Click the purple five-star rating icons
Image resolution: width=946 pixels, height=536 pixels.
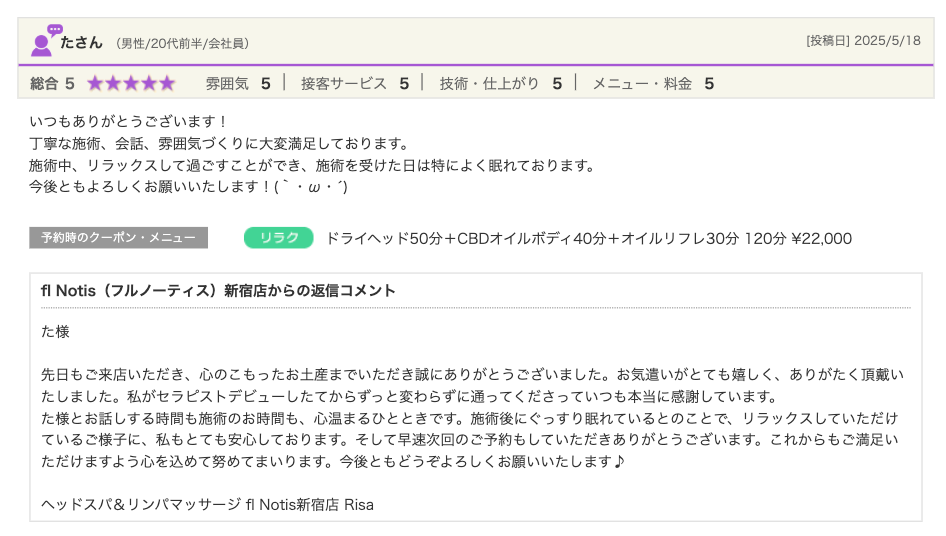(x=131, y=83)
